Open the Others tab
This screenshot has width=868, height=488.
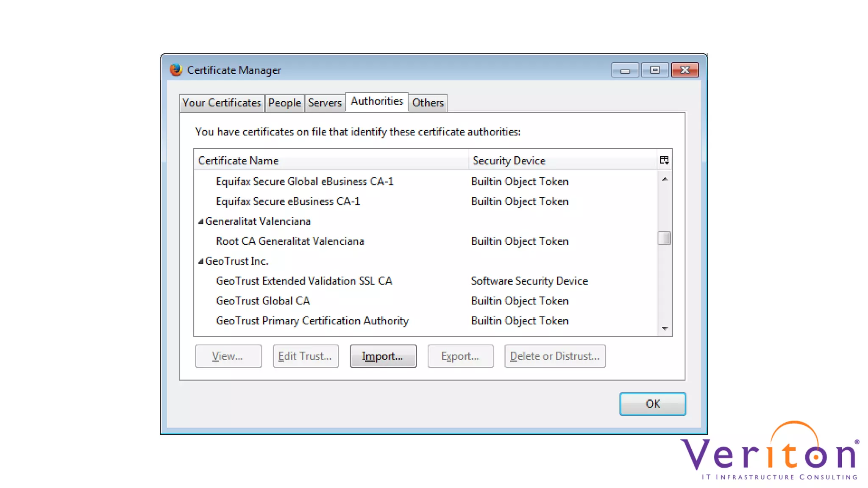(428, 103)
